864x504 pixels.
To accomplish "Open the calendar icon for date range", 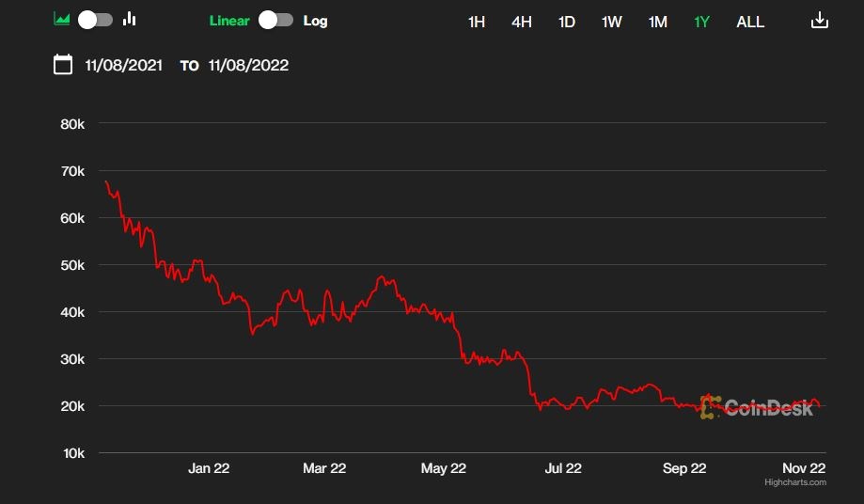I will (63, 65).
